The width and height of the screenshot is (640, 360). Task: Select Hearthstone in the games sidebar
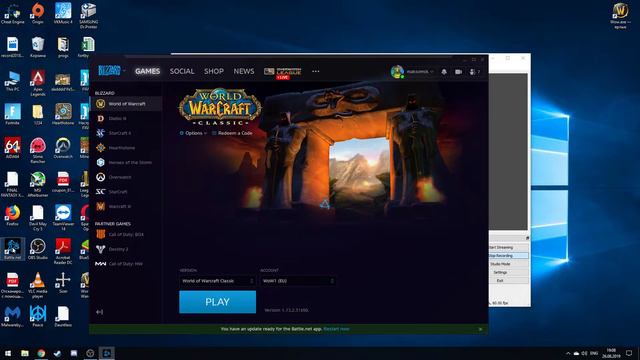tap(126, 148)
